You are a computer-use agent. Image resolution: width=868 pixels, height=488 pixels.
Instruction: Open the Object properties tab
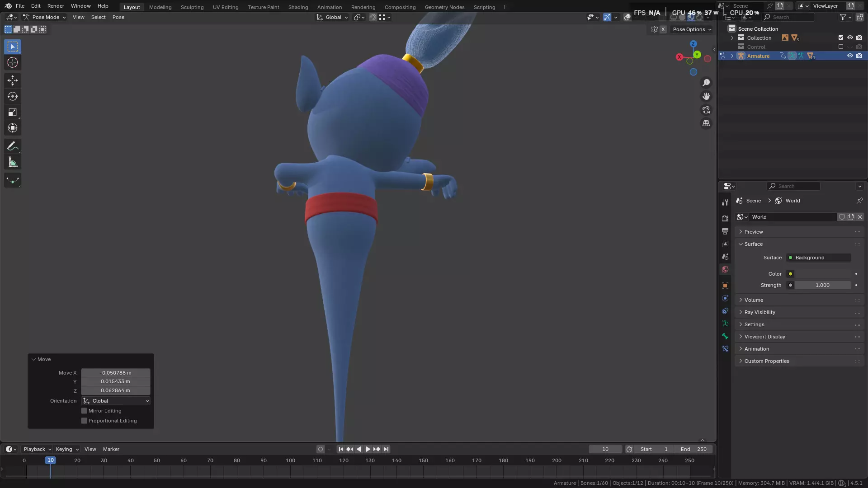(725, 286)
